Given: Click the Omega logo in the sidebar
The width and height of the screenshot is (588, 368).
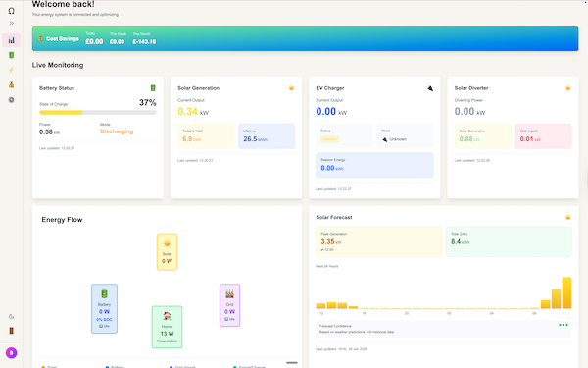Looking at the screenshot, I should (x=11, y=11).
